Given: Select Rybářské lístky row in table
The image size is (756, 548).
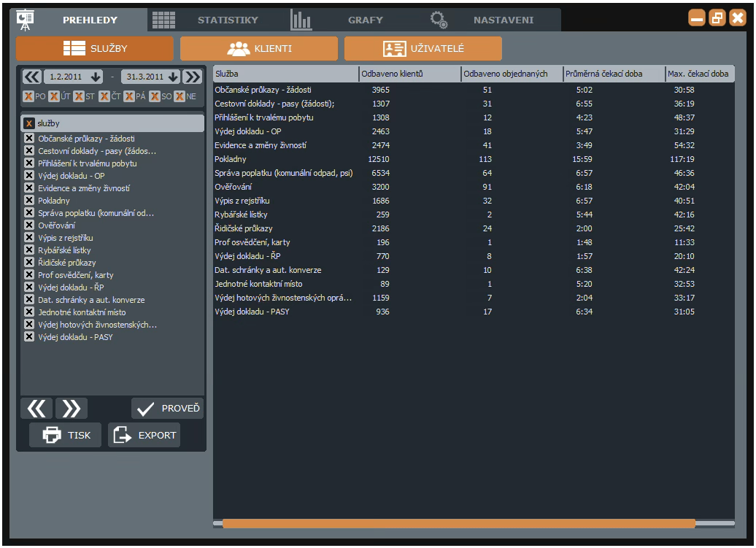Looking at the screenshot, I should click(474, 215).
